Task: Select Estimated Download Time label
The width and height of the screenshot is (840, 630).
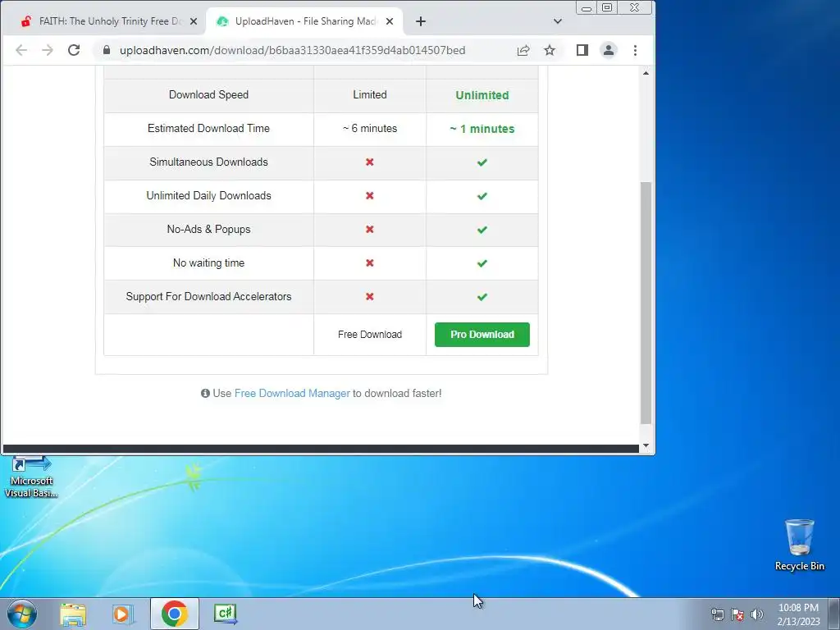Action: click(x=209, y=129)
